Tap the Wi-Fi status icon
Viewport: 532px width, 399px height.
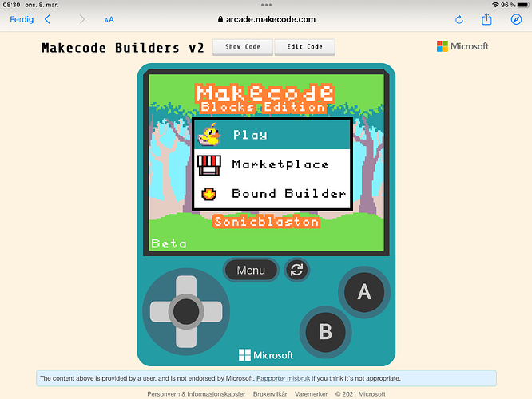(x=495, y=5)
